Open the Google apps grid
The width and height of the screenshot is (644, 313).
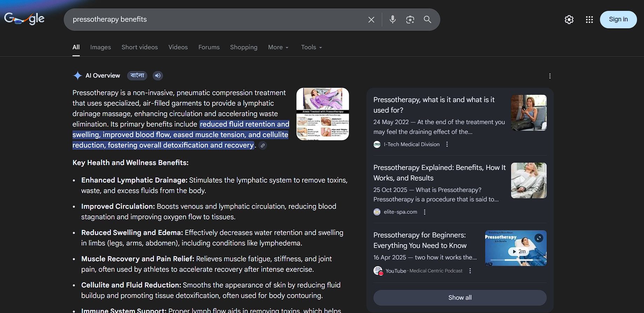point(589,20)
